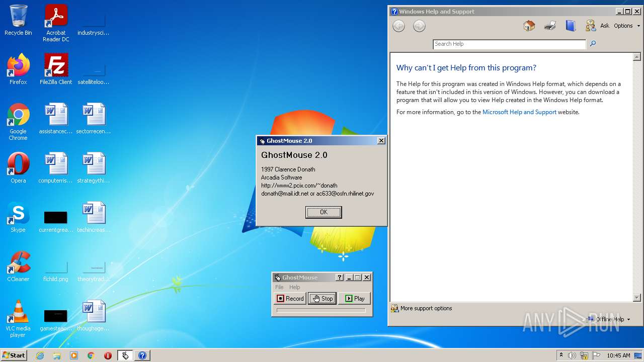The height and width of the screenshot is (362, 644).
Task: Click the Help window scrollbar up arrow
Action: [x=637, y=57]
